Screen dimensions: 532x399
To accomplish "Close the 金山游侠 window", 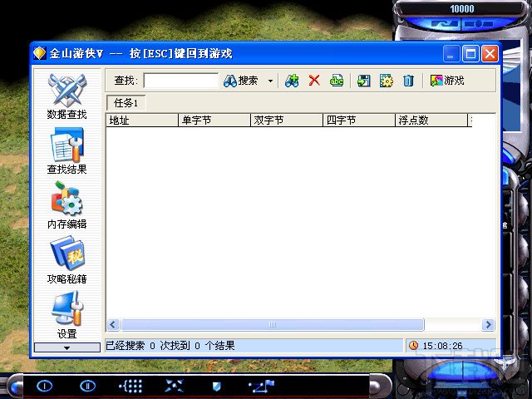I will [490, 53].
